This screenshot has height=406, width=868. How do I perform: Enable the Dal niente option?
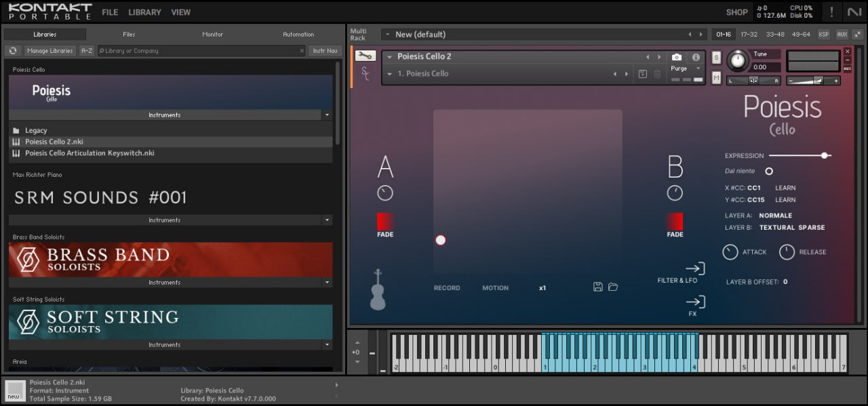tap(769, 171)
